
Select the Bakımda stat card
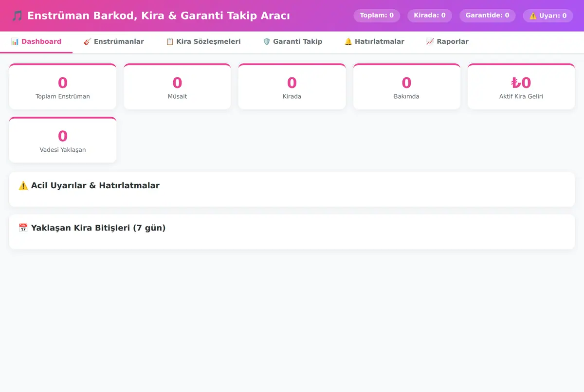(406, 87)
